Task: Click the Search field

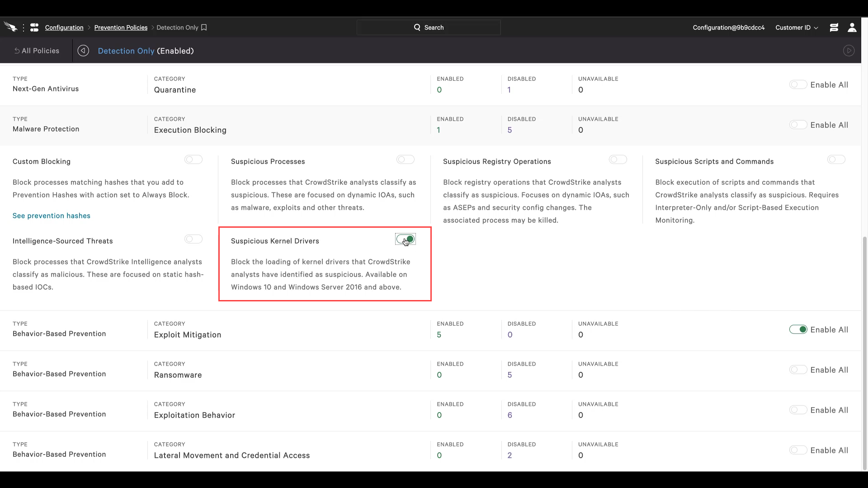Action: coord(429,28)
